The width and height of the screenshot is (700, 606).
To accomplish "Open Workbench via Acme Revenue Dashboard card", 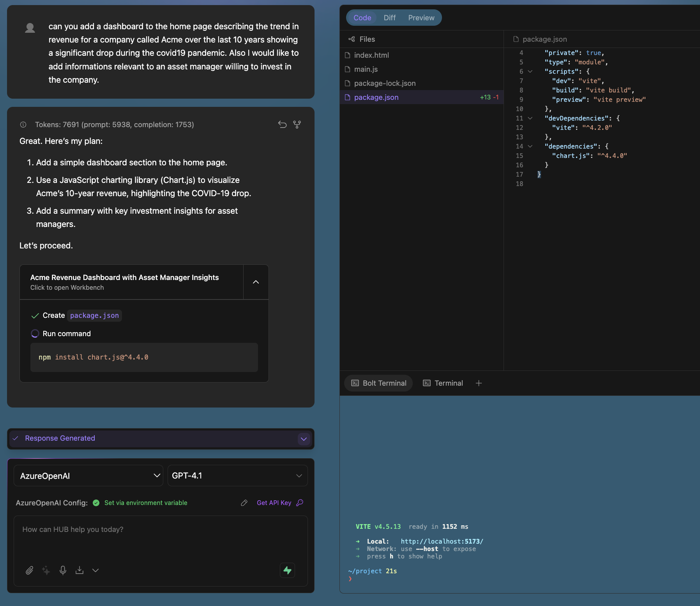I will click(132, 282).
